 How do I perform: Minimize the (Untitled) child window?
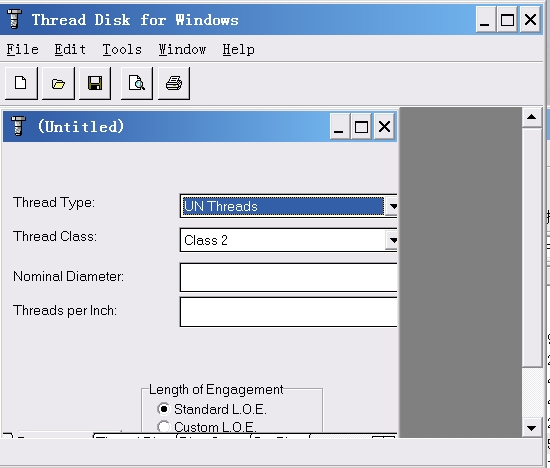(x=339, y=127)
